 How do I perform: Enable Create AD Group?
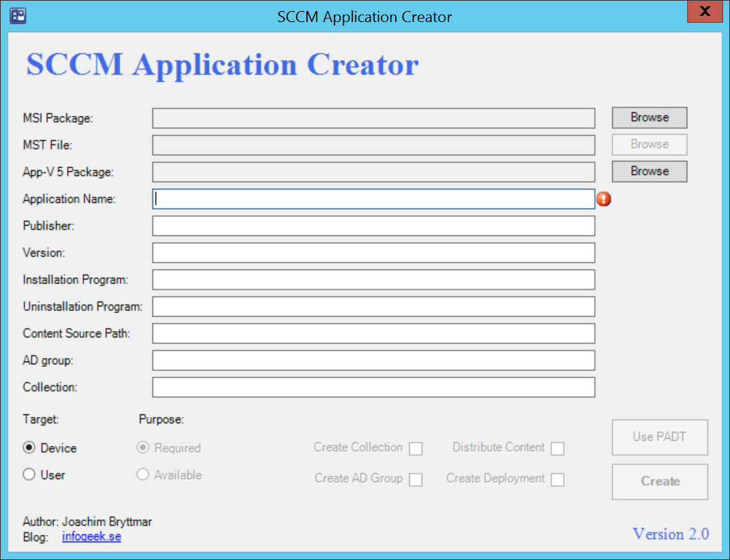point(416,479)
